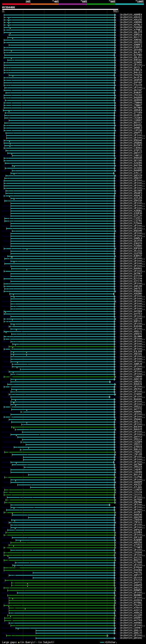This screenshot has width=146, height=644.
Task: Select the UniRef100_B9II72 label
Action: (131, 37)
